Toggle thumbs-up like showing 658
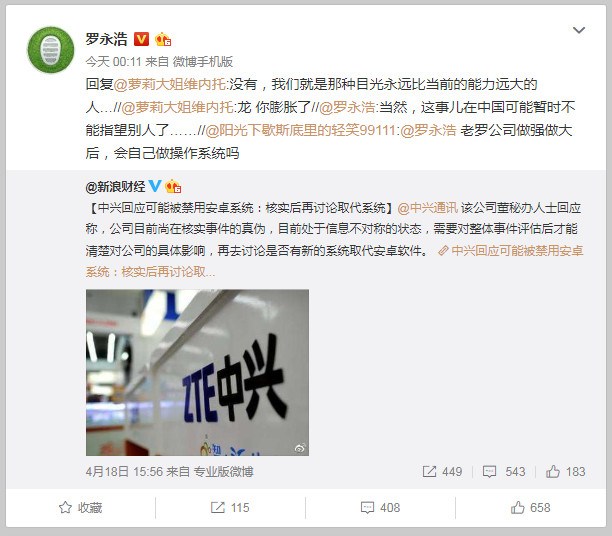 click(x=530, y=508)
